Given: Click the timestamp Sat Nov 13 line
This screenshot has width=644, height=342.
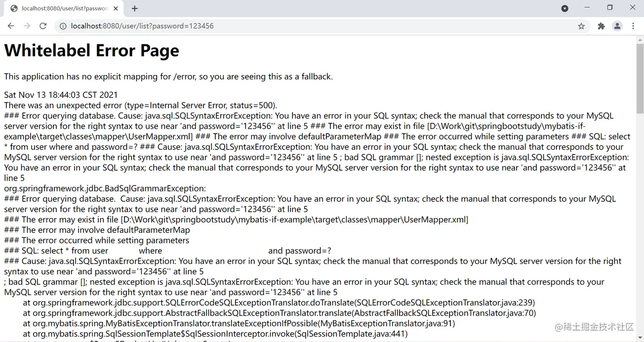Looking at the screenshot, I should tap(61, 95).
